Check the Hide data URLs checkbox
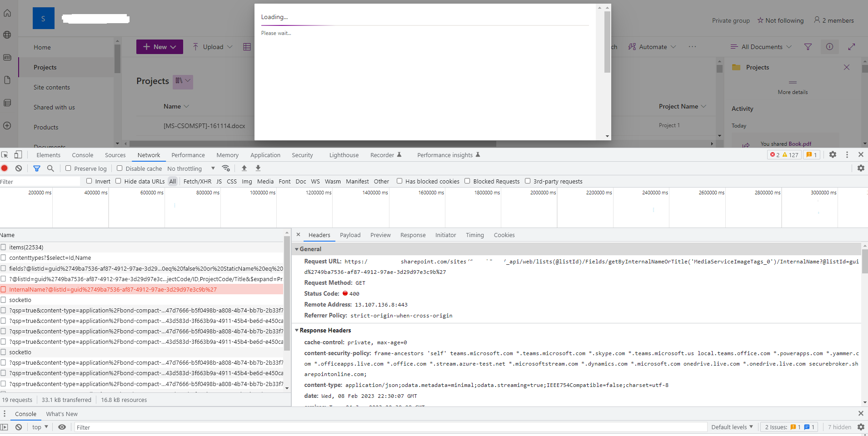868x436 pixels. tap(118, 181)
